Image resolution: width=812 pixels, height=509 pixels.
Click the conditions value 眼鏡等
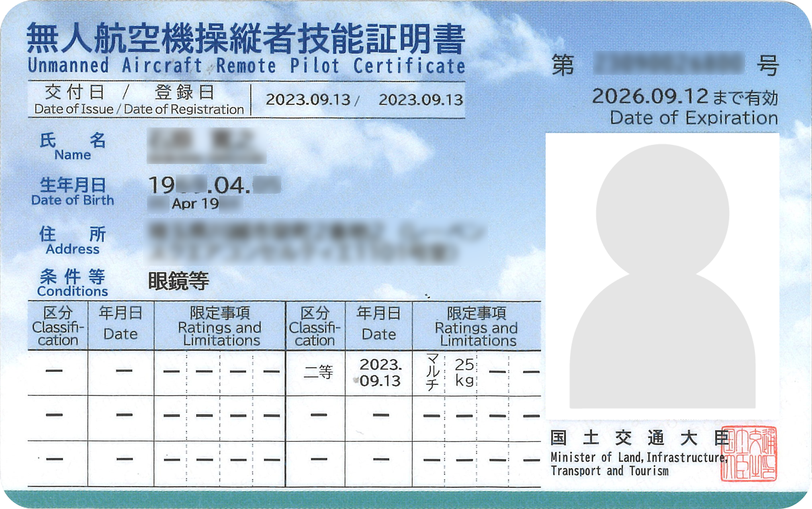pyautogui.click(x=178, y=281)
